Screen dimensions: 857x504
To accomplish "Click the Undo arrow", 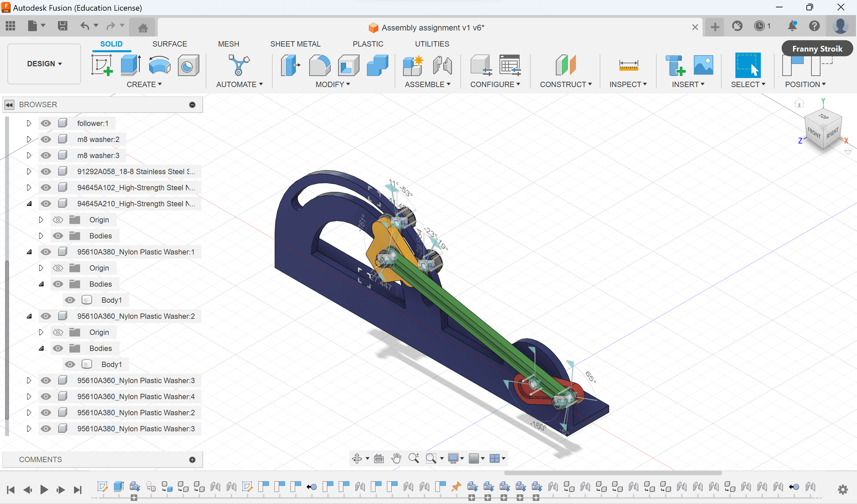I will [85, 26].
